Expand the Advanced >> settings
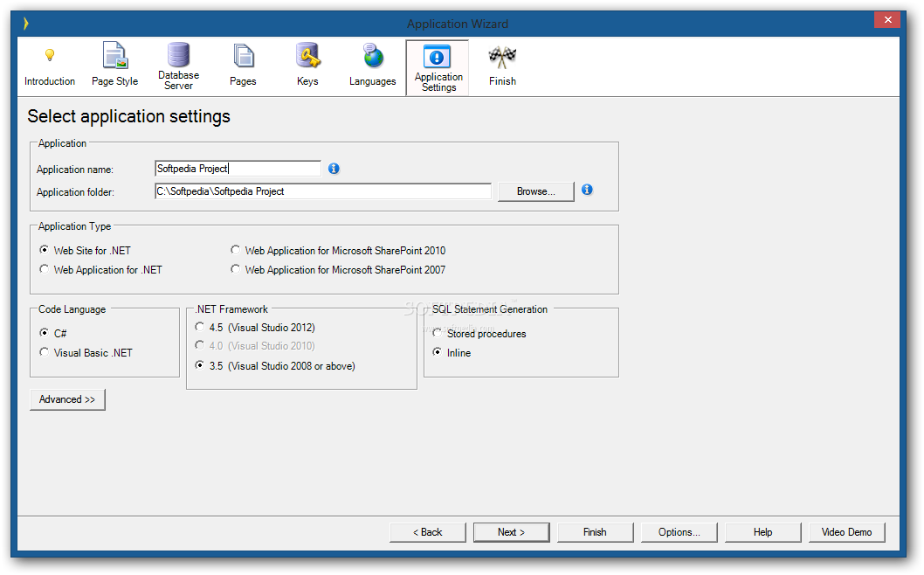924x575 pixels. [67, 399]
